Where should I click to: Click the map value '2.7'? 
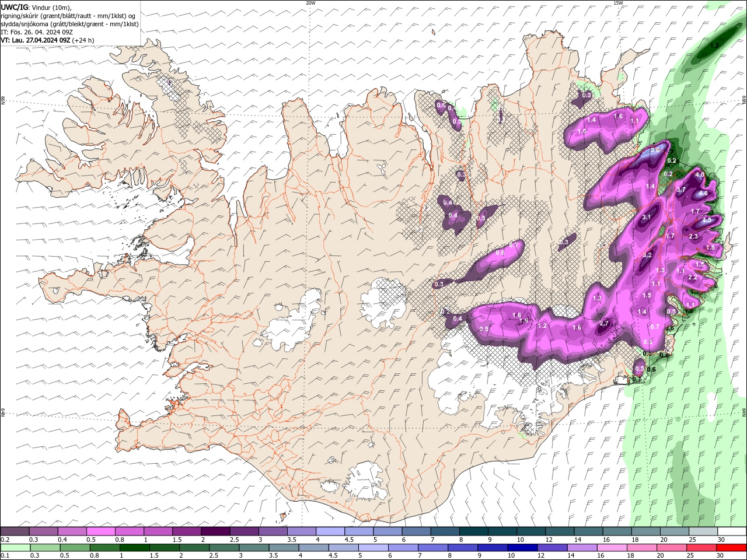pyautogui.click(x=605, y=323)
